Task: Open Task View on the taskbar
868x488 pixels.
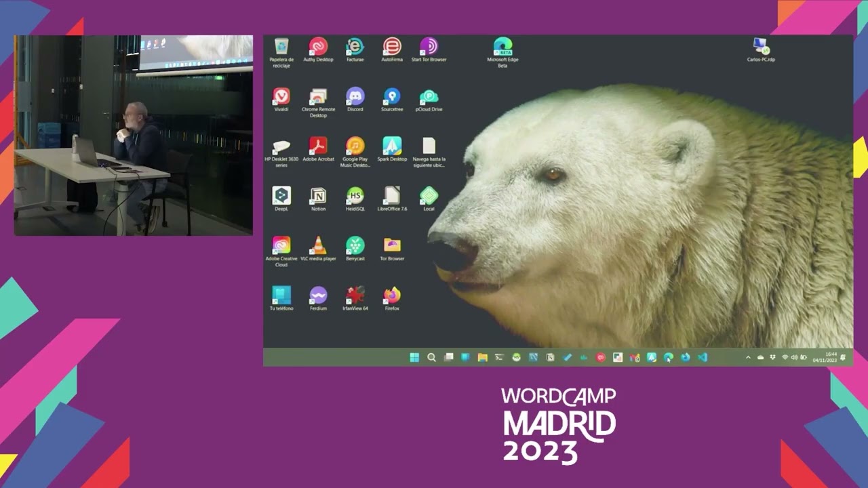Action: 448,357
